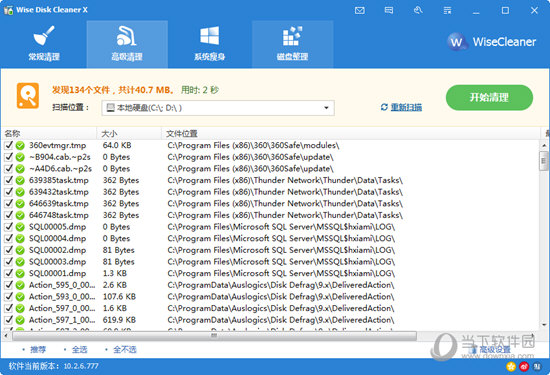The width and height of the screenshot is (550, 375).
Task: Click 重新扫描 rescan link
Action: (406, 107)
